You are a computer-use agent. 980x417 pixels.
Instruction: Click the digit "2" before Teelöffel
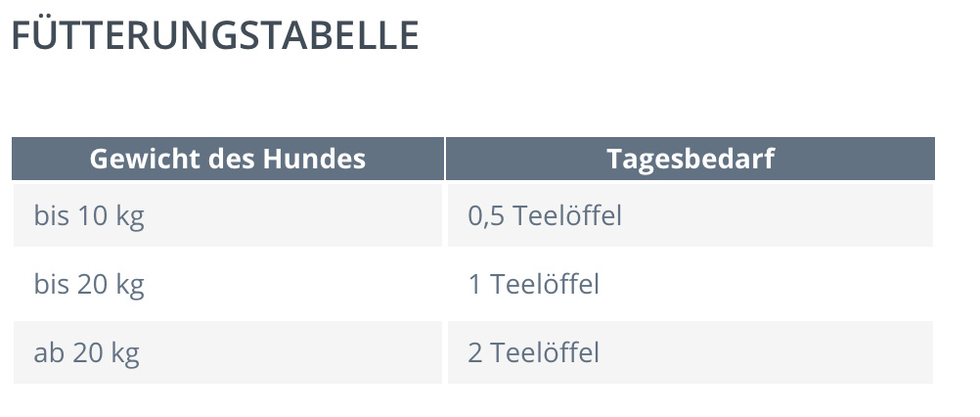tap(475, 352)
